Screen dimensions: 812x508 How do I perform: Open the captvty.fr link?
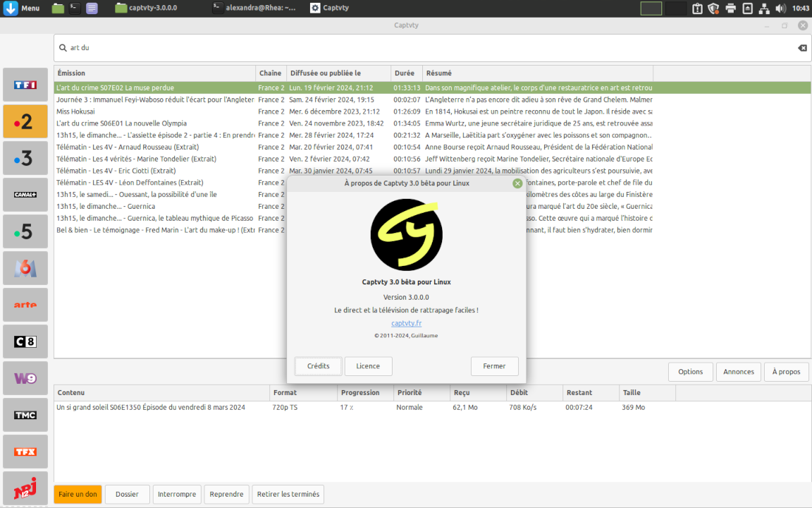406,323
